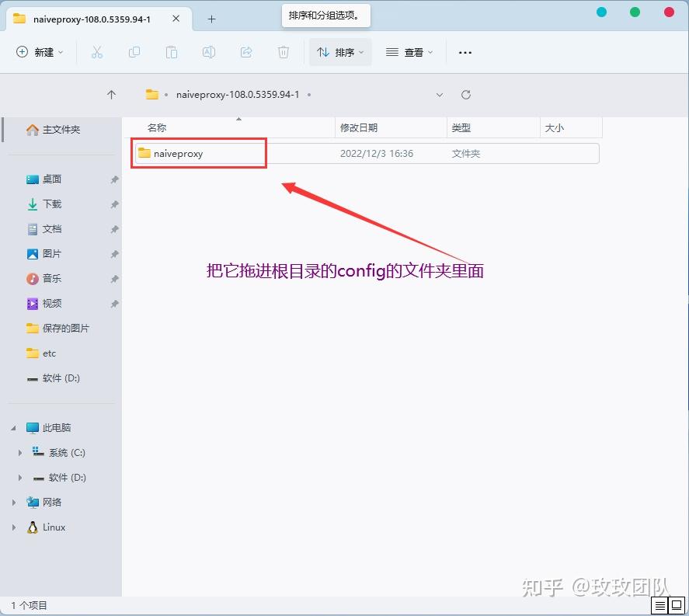This screenshot has height=616, width=689.
Task: Open pinned 软件 (D:) under etc
Action: point(61,378)
